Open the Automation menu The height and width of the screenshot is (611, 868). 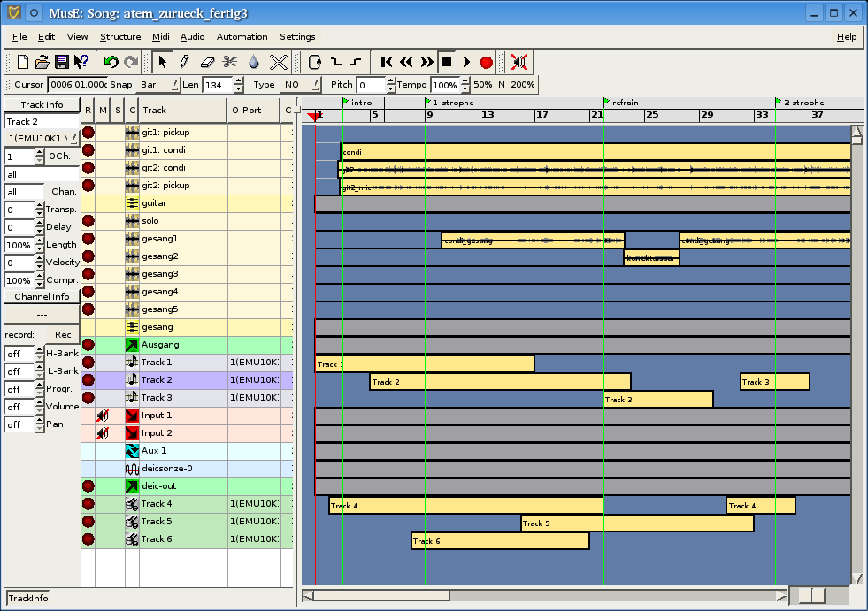[242, 37]
